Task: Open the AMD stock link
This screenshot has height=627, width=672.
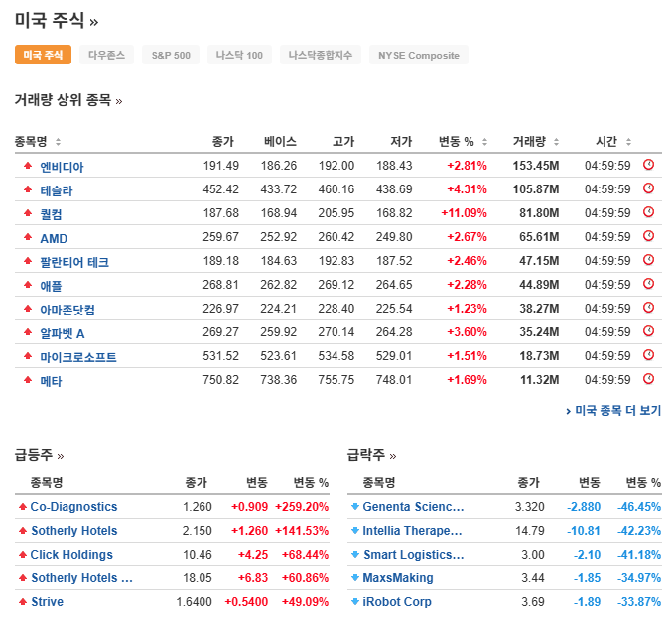Action: [x=54, y=238]
